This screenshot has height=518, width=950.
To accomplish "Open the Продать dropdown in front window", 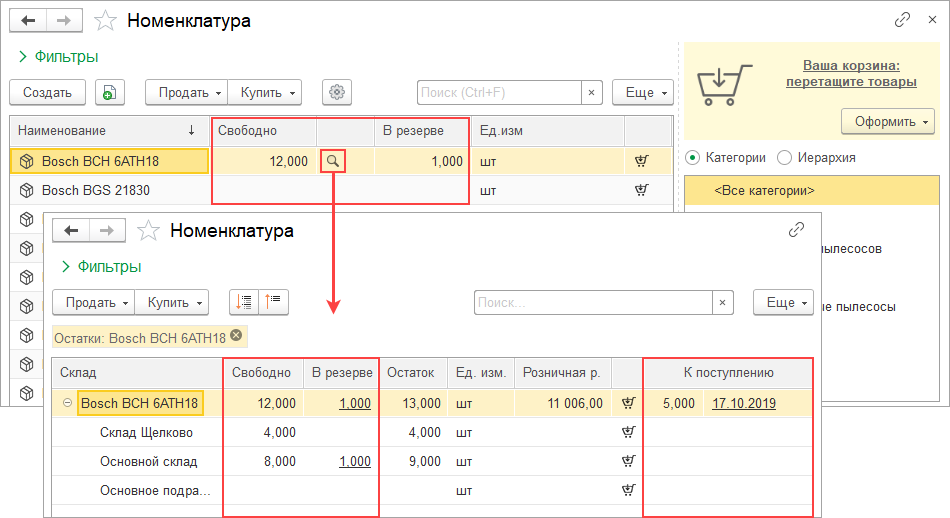I will [94, 302].
